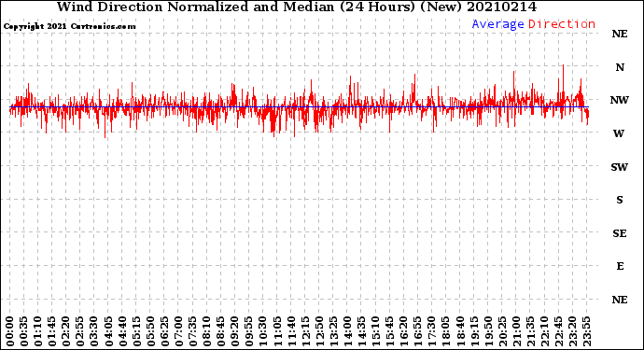This screenshot has width=644, height=350.
Task: Click the 'NW' axis label
Action: click(620, 100)
